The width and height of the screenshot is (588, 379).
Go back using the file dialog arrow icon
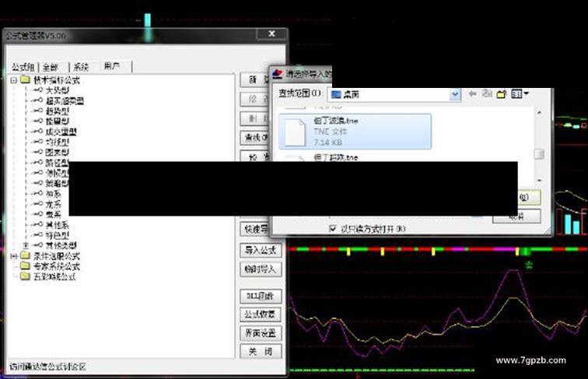[x=473, y=94]
